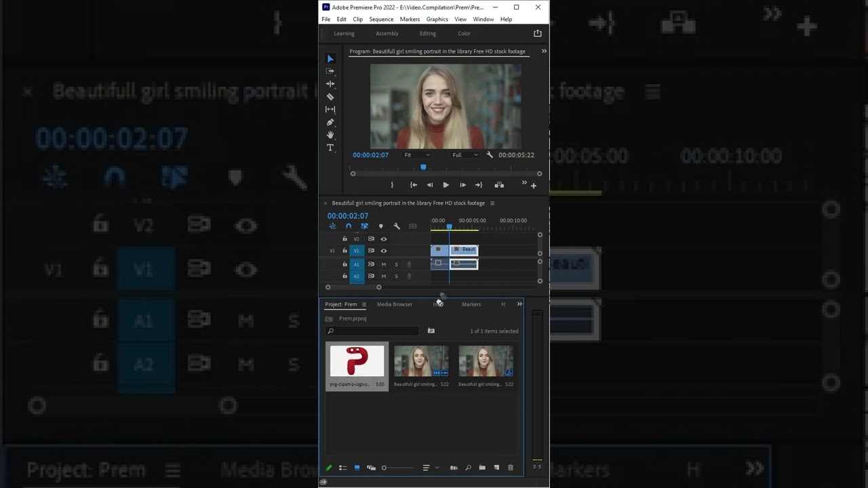Open the Fit zoom level dropdown

pos(417,155)
